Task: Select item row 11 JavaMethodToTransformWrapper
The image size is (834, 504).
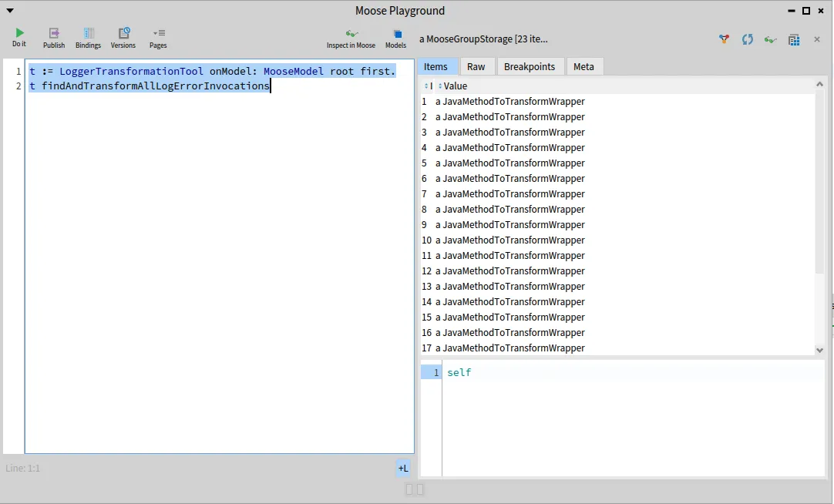Action: tap(617, 256)
